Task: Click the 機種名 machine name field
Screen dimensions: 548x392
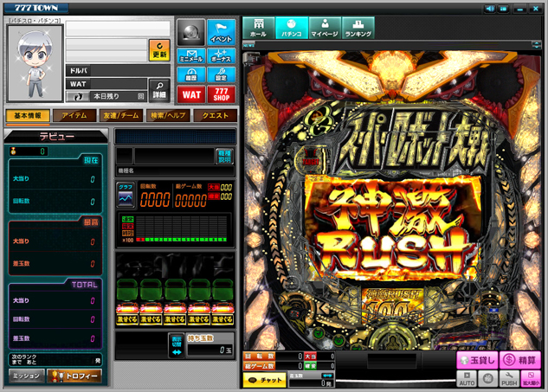Action: pyautogui.click(x=175, y=170)
